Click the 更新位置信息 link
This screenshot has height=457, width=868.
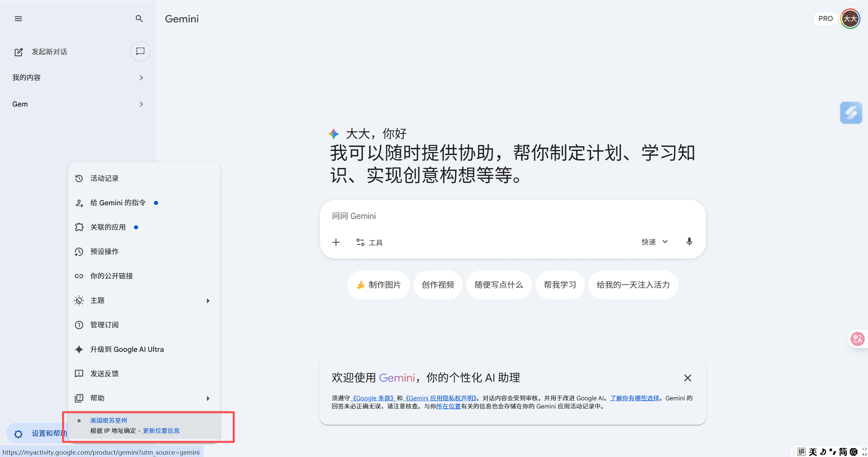(x=161, y=431)
